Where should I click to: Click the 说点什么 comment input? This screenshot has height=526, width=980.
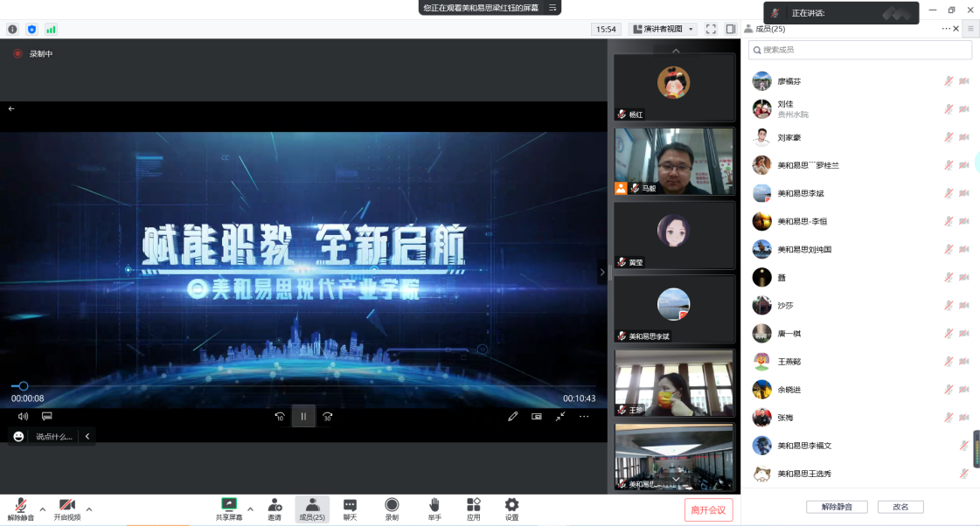click(x=53, y=437)
